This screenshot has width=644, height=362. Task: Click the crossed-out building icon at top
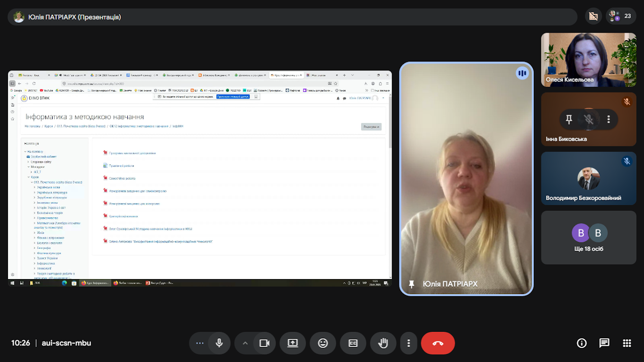(x=594, y=17)
